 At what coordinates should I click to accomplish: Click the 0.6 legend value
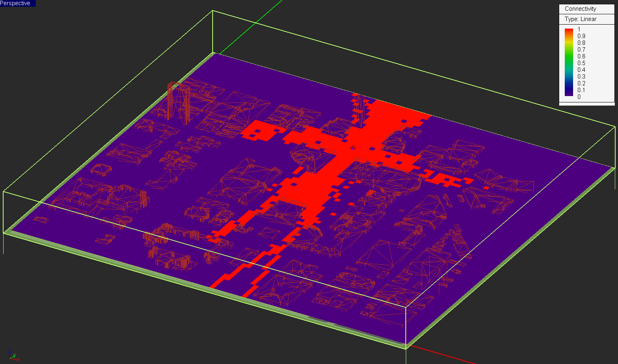click(581, 56)
